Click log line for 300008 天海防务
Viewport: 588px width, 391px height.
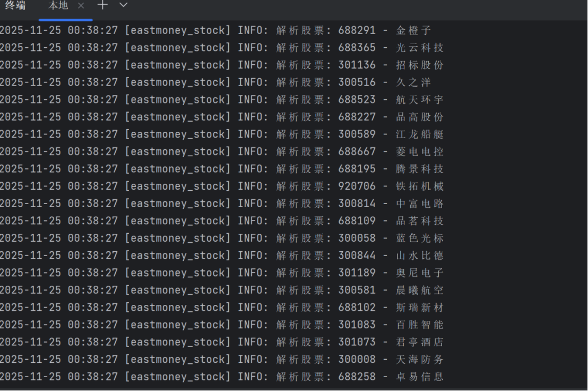tap(222, 360)
